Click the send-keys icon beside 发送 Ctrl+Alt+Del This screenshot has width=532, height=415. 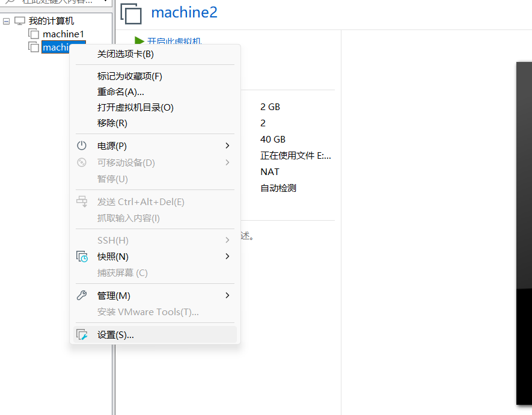pyautogui.click(x=82, y=201)
